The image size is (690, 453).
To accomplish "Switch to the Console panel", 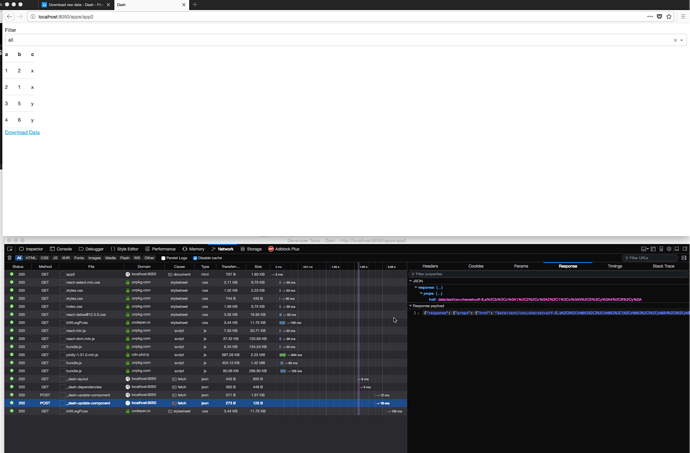I will (61, 249).
